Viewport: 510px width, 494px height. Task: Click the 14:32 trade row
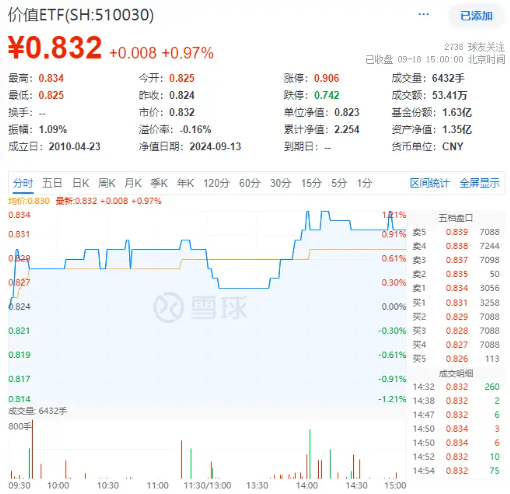[456, 387]
